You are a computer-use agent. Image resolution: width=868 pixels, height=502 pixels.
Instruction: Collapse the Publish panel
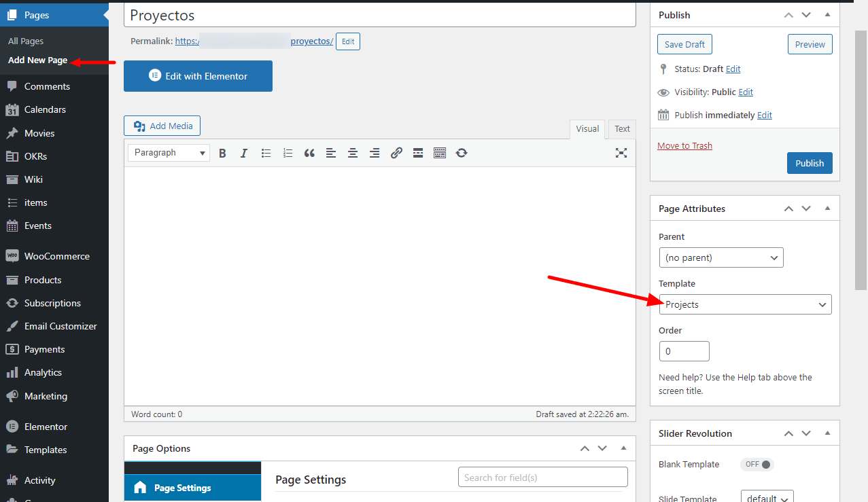[x=827, y=15]
